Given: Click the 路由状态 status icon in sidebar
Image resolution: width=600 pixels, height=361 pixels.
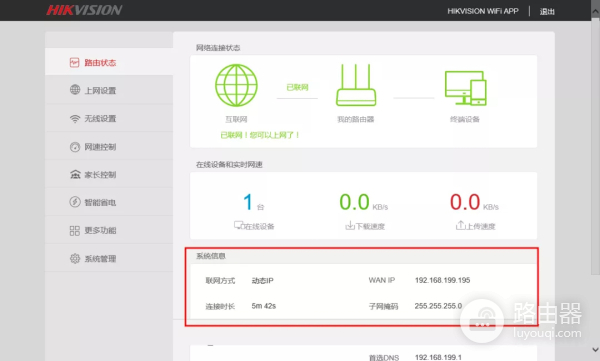Looking at the screenshot, I should coord(74,62).
